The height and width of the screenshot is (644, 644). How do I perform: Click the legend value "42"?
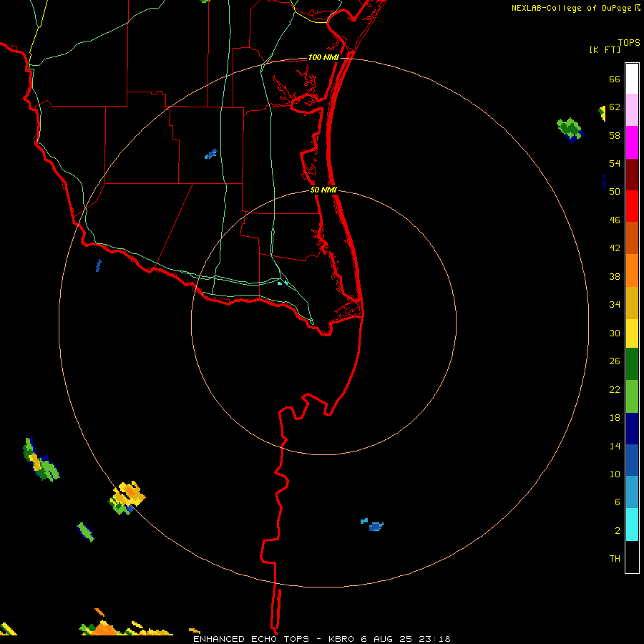coord(615,248)
